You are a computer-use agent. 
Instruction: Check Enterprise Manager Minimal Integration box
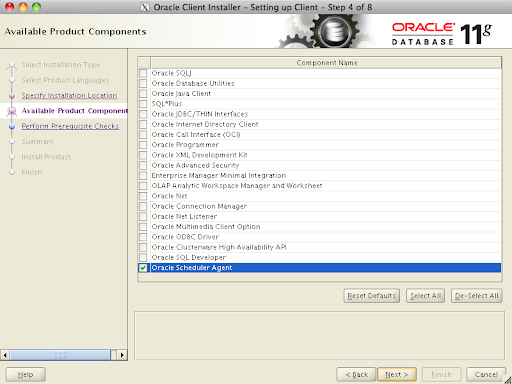click(x=143, y=175)
